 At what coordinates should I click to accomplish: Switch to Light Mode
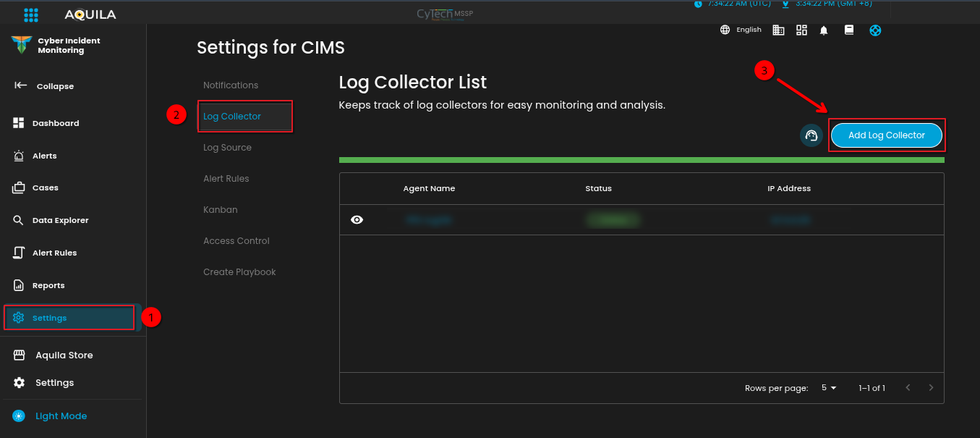[61, 416]
